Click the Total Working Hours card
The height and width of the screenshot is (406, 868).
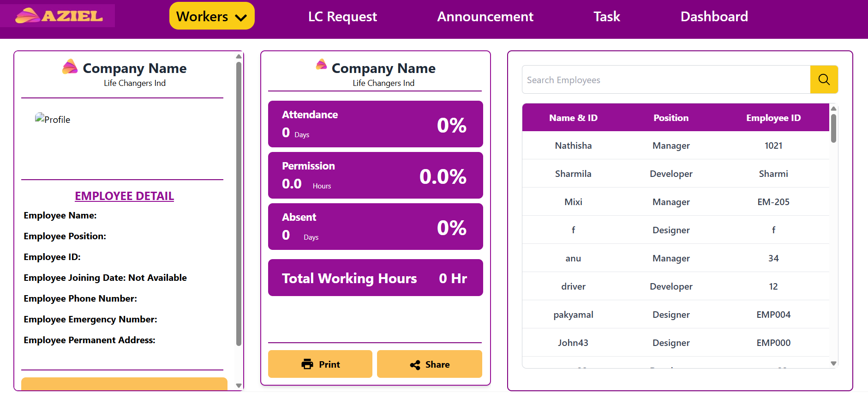(375, 278)
